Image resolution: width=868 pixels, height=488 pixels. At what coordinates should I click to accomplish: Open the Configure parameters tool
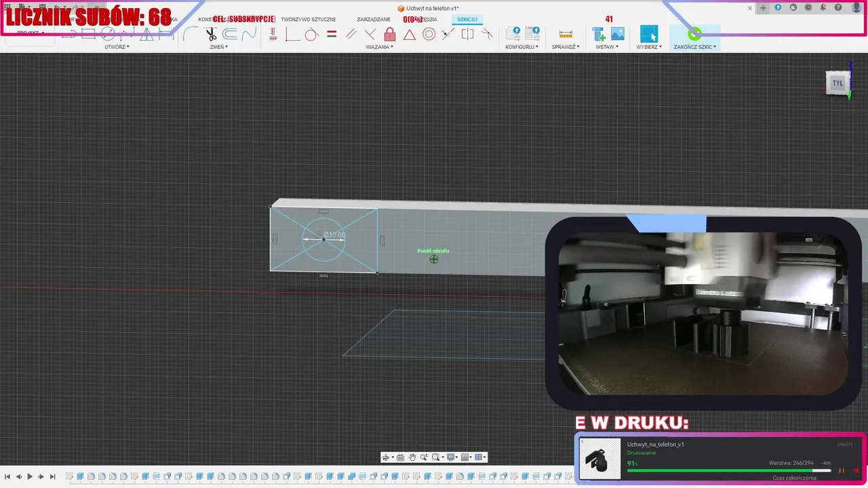(514, 34)
